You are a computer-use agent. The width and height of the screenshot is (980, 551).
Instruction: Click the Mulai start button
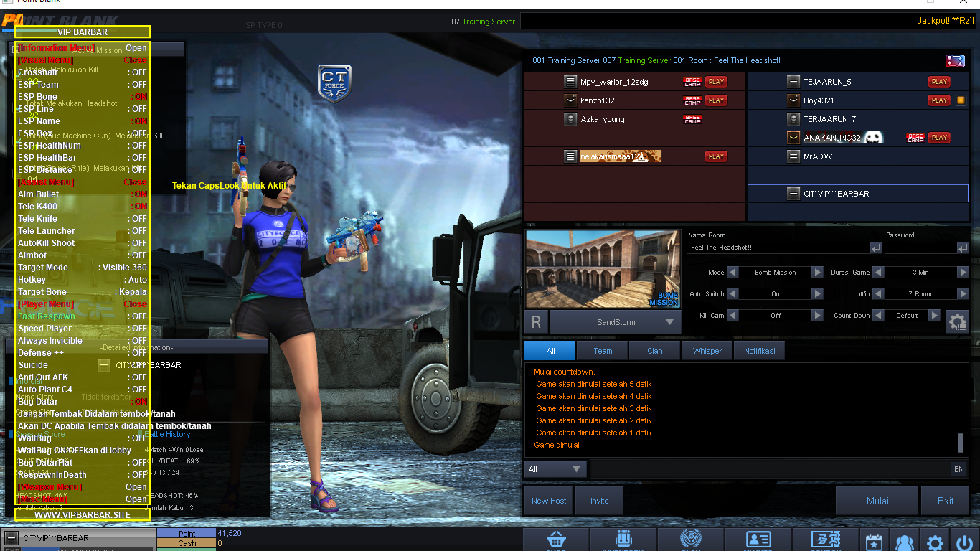pos(877,501)
